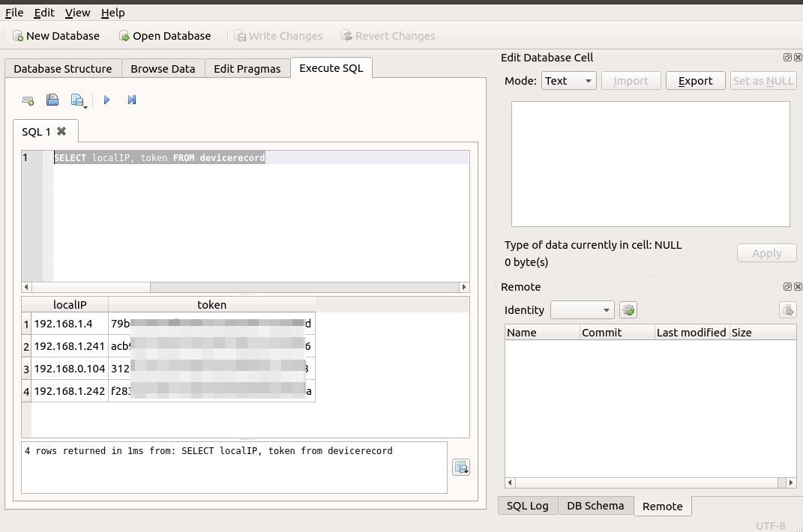
Task: Click the Open SQL file icon
Action: pyautogui.click(x=52, y=100)
